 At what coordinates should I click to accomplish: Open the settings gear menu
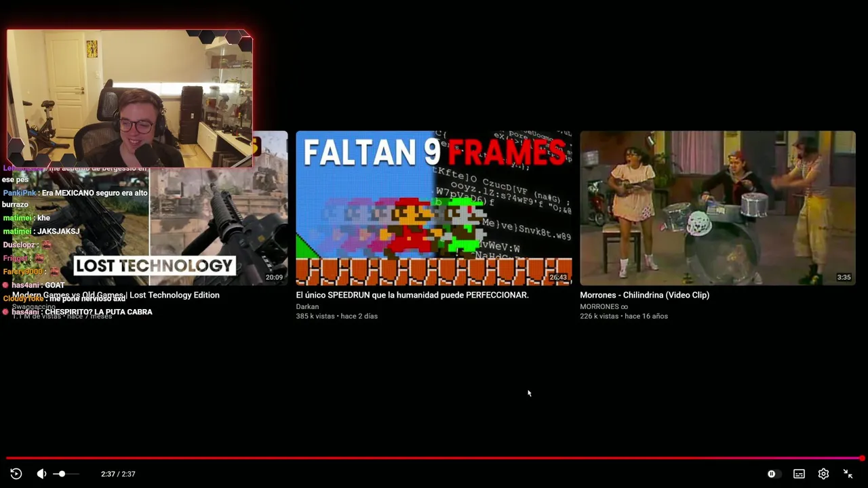823,474
